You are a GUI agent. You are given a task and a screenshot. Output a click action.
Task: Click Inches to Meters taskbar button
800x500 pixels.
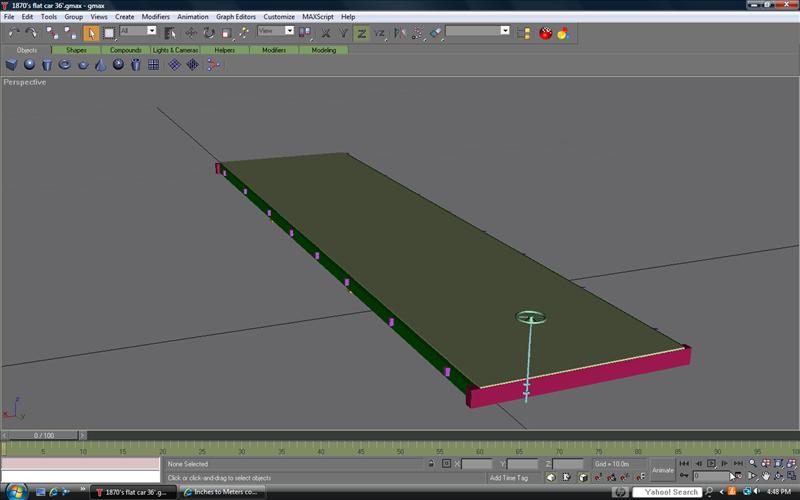pos(222,492)
